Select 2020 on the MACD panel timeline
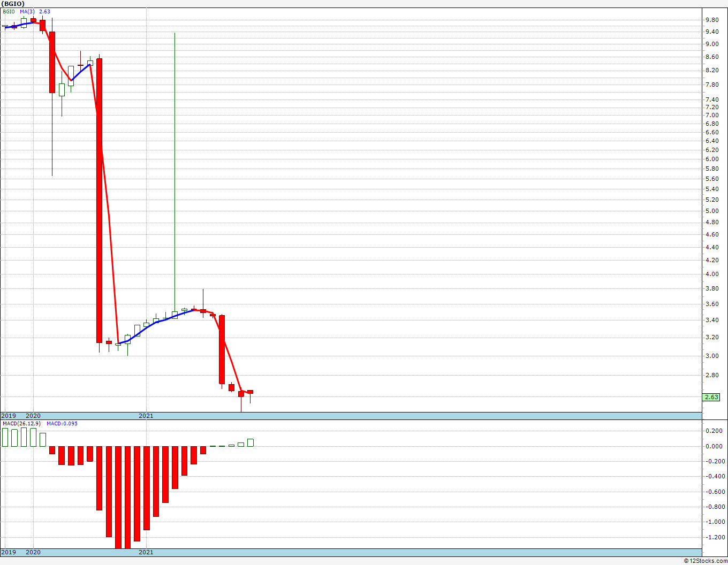This screenshot has height=565, width=728. point(33,552)
